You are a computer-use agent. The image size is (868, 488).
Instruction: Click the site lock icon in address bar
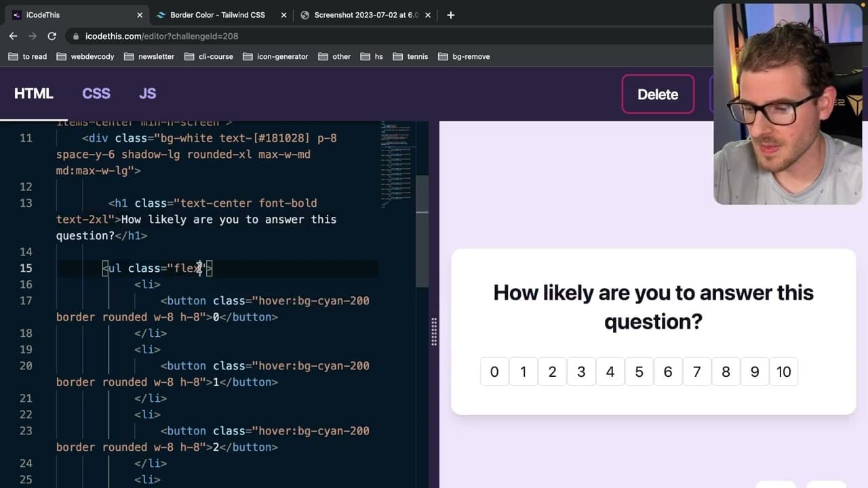click(75, 37)
